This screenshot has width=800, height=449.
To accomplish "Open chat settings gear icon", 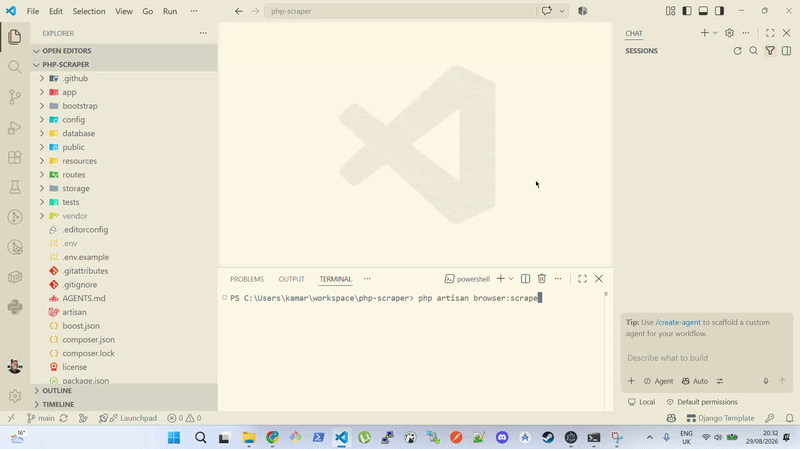I will 729,33.
